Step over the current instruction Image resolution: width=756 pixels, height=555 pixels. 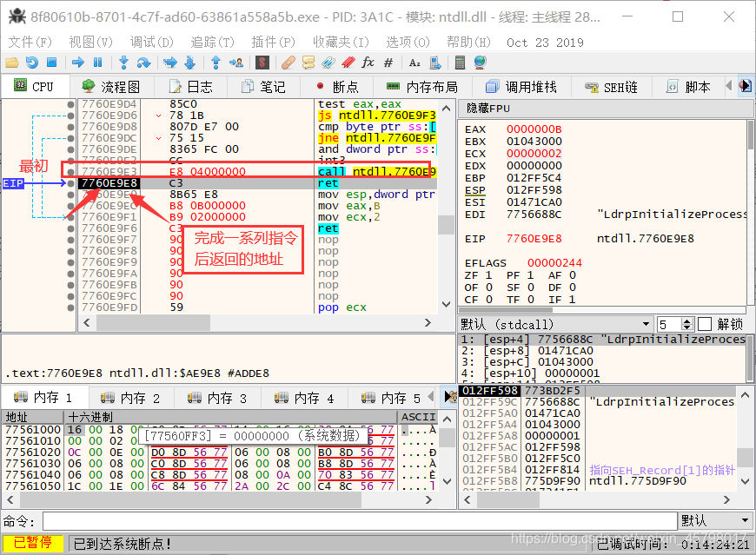click(x=143, y=63)
